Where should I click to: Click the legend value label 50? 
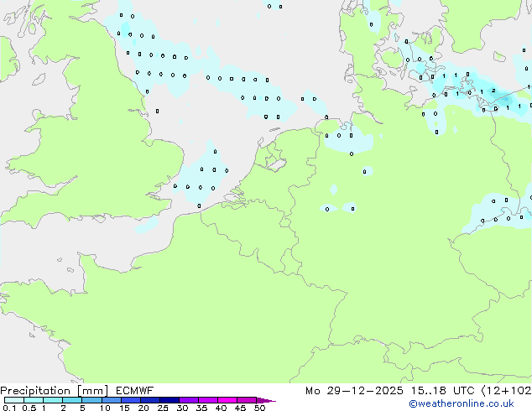[x=259, y=408]
